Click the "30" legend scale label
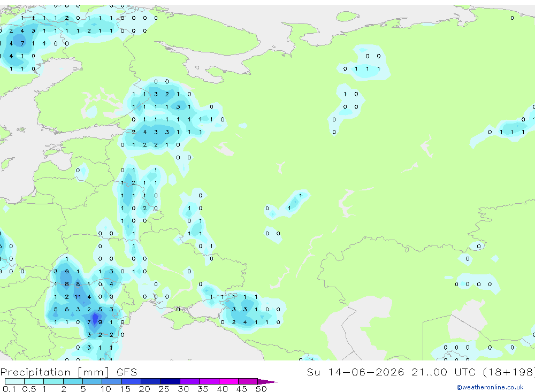This screenshot has width=535, height=392. pyautogui.click(x=183, y=389)
